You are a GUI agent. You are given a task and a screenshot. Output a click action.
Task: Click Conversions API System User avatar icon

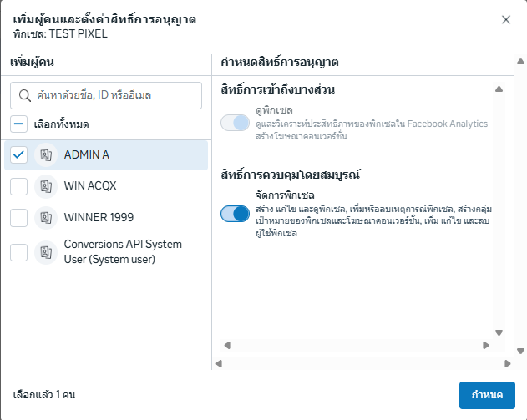45,251
